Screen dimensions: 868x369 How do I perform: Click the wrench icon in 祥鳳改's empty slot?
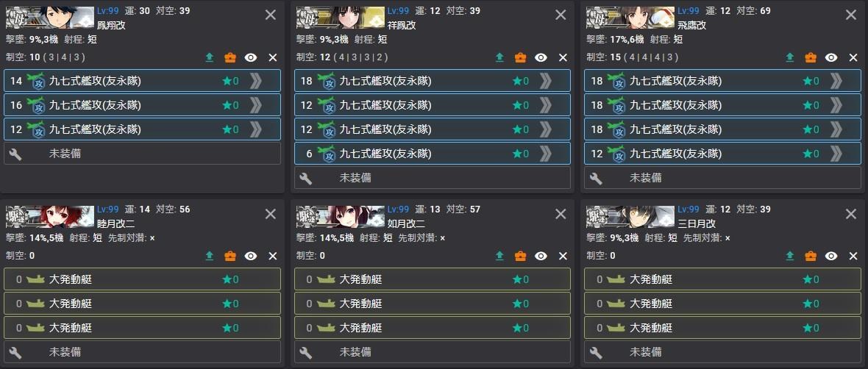point(305,178)
